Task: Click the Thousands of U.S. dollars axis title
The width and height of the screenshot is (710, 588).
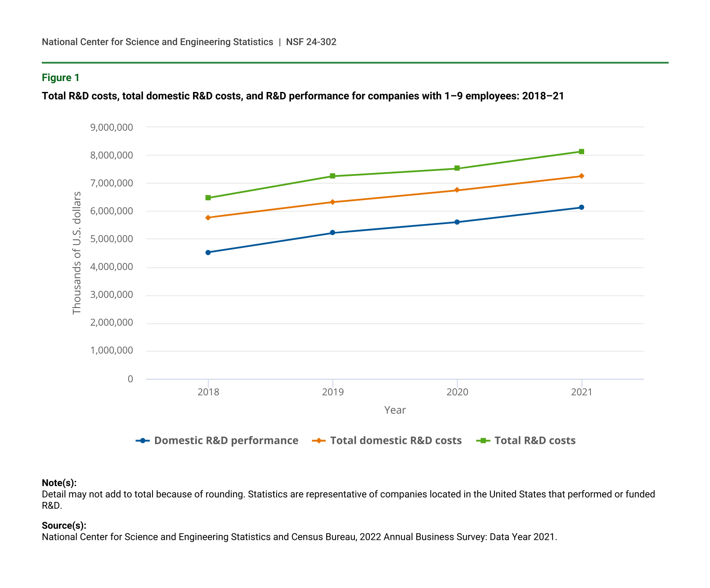Action: point(76,253)
